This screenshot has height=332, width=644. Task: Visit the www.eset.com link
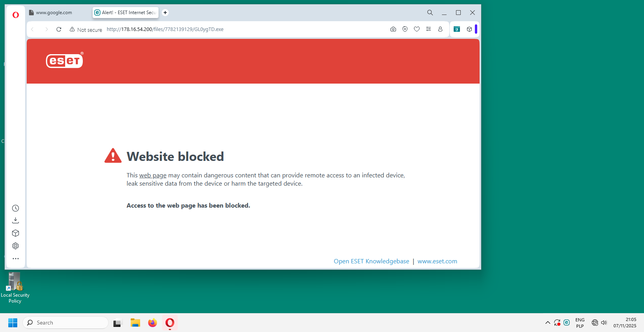437,261
